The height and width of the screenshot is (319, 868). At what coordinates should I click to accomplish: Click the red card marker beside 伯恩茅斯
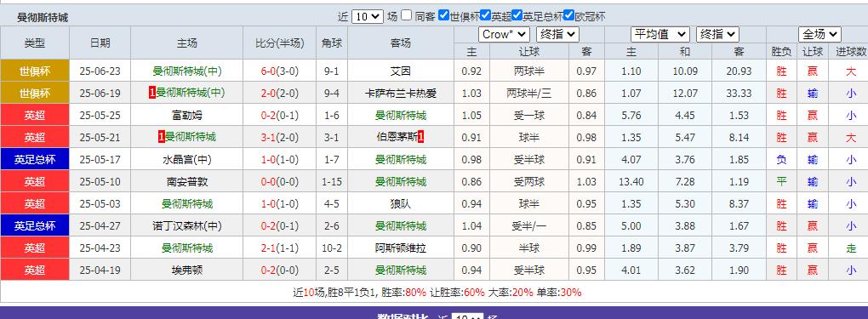tap(420, 137)
